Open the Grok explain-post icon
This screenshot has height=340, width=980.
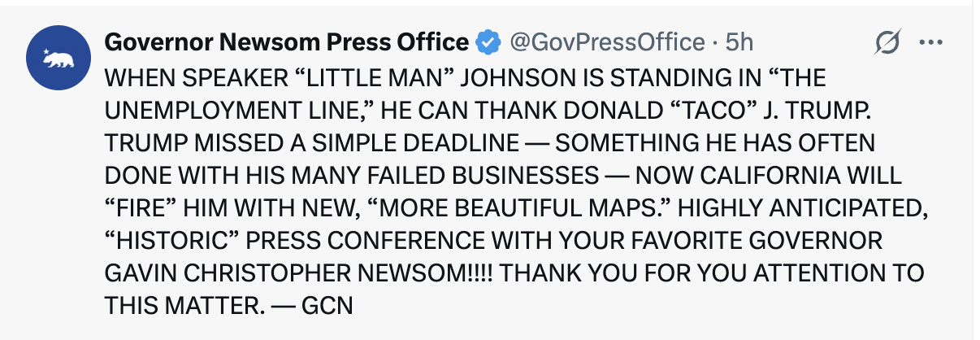pyautogui.click(x=886, y=42)
